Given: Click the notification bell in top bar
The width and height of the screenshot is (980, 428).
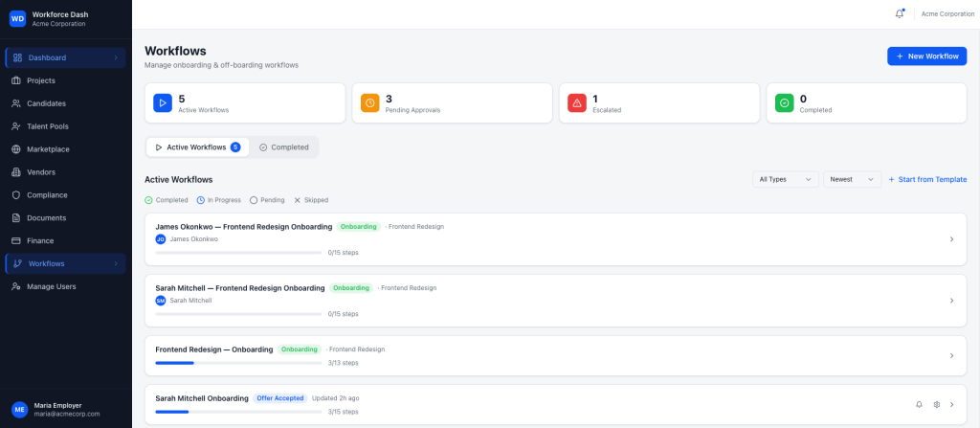Looking at the screenshot, I should [899, 13].
